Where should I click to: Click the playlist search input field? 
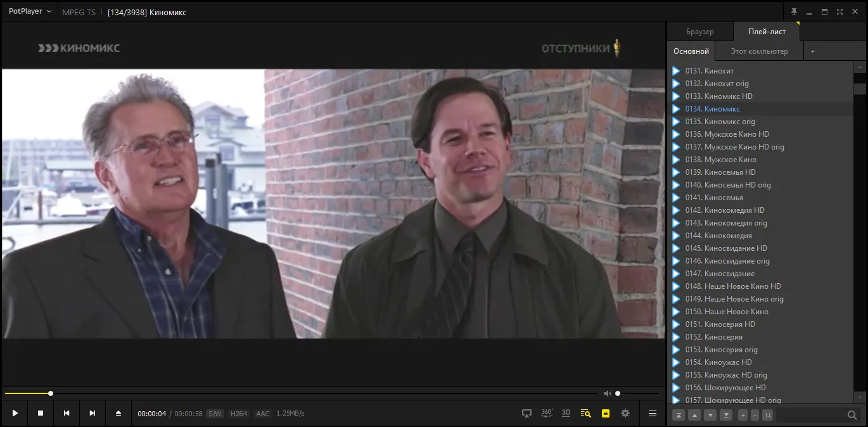[811, 415]
